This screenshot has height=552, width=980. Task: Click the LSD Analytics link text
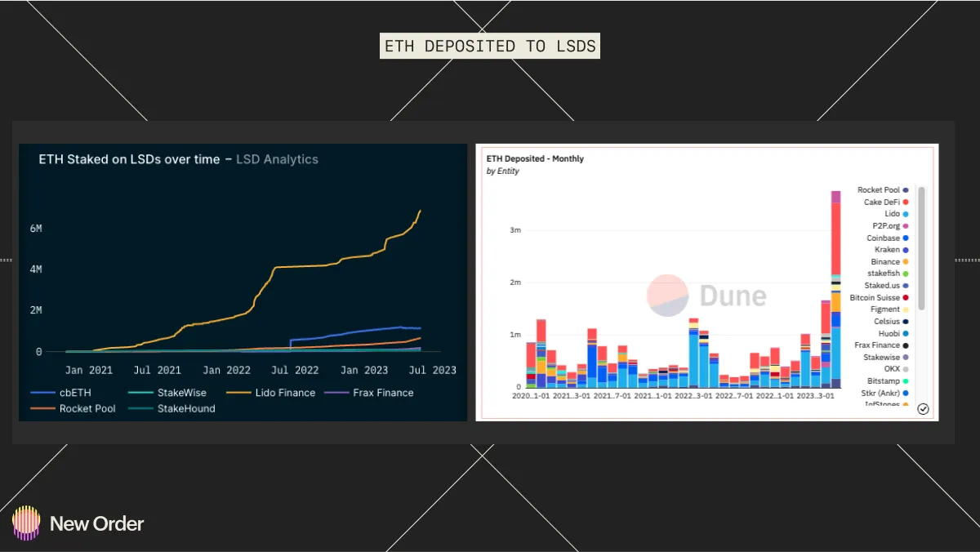pyautogui.click(x=277, y=159)
